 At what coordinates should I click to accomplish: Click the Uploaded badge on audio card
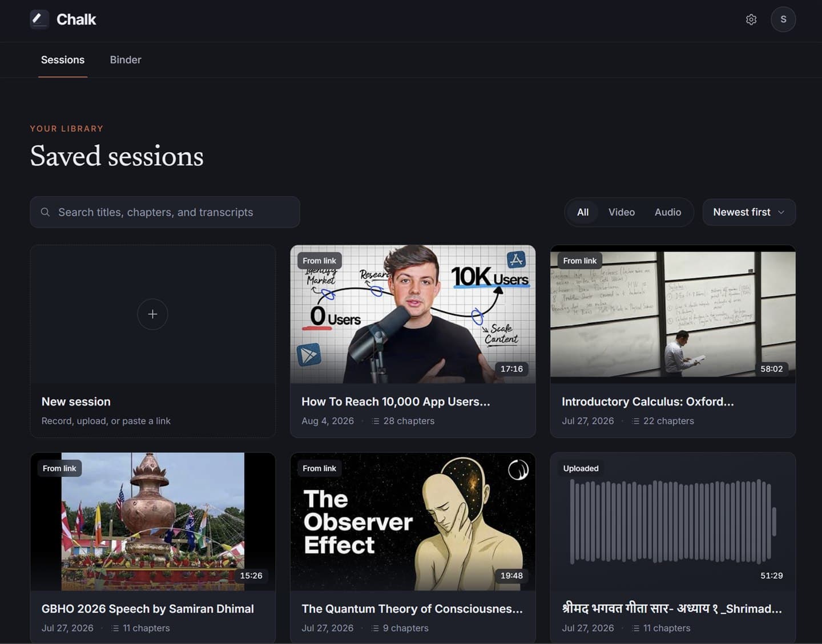[x=581, y=468]
